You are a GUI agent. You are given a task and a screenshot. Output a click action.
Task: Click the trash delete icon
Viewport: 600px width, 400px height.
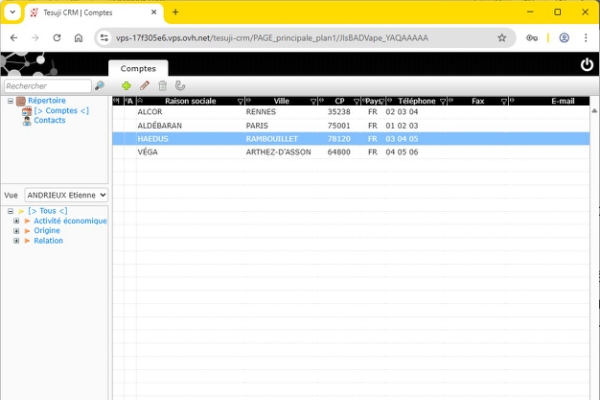click(x=163, y=86)
